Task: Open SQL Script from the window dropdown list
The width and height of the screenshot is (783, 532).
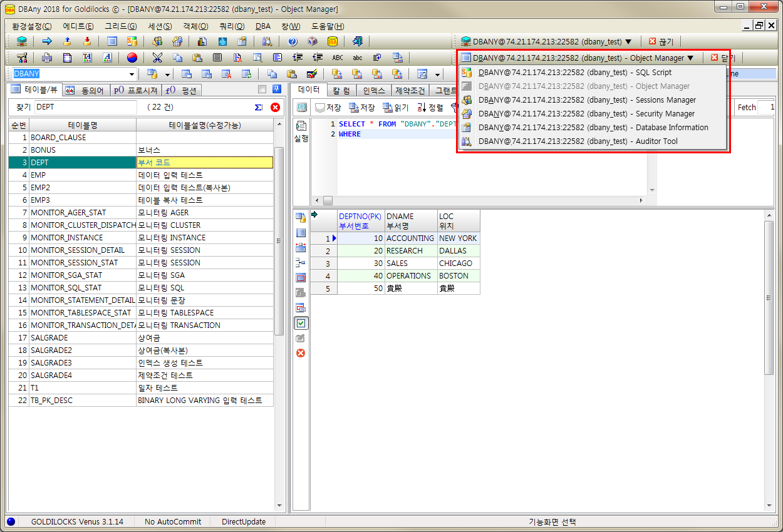Action: click(593, 73)
